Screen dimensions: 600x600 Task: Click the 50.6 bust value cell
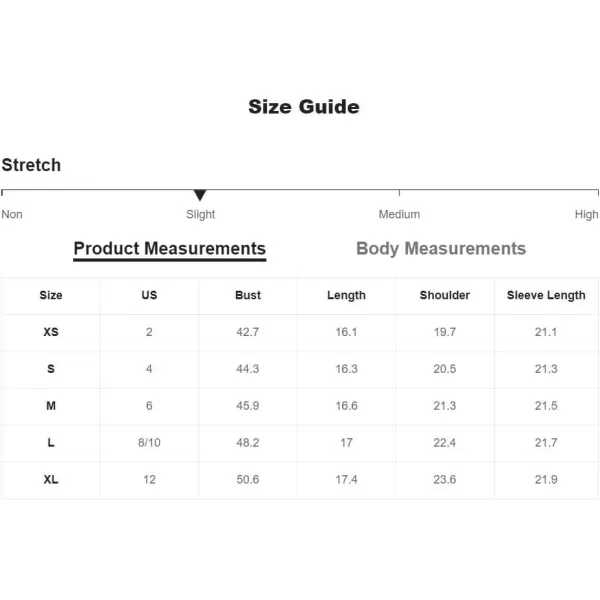[x=248, y=479]
